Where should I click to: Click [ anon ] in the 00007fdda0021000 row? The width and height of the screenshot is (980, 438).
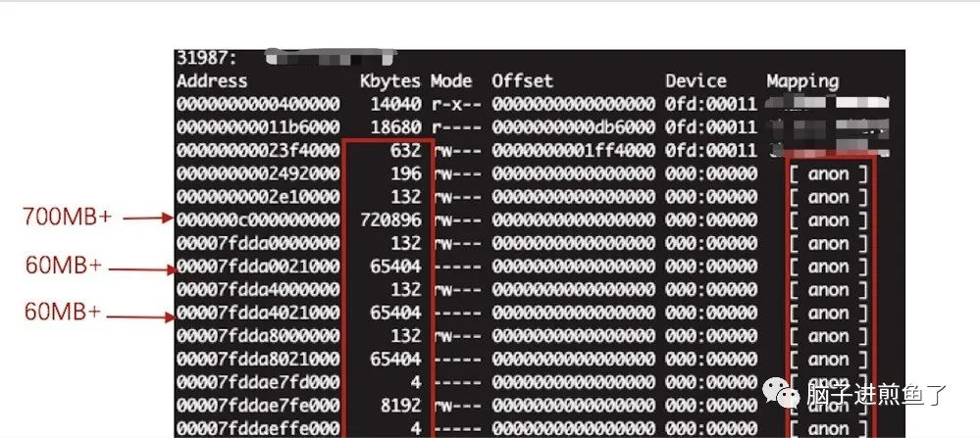(829, 267)
